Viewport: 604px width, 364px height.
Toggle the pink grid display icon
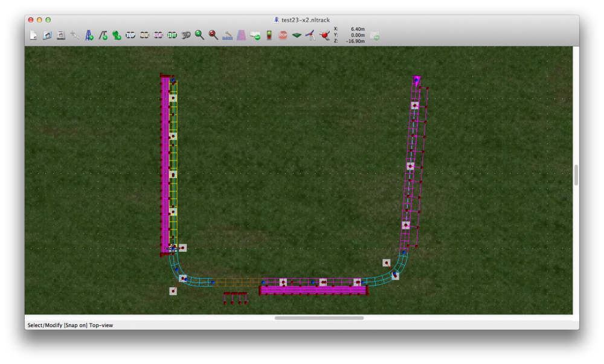(241, 36)
